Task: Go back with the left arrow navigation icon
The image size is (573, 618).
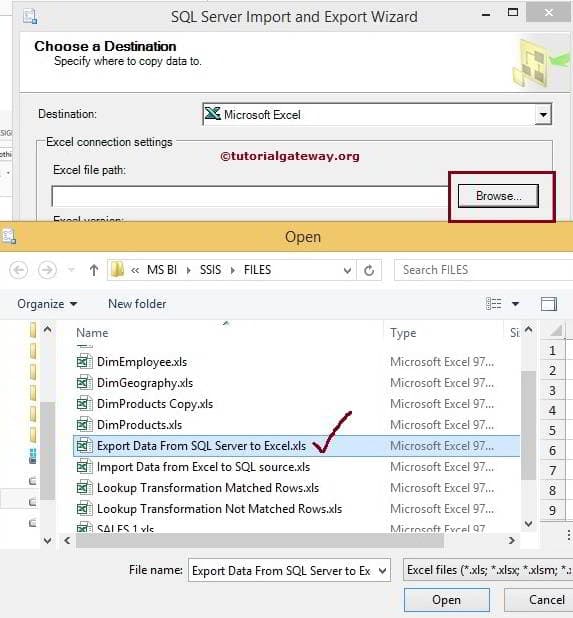Action: pyautogui.click(x=18, y=270)
